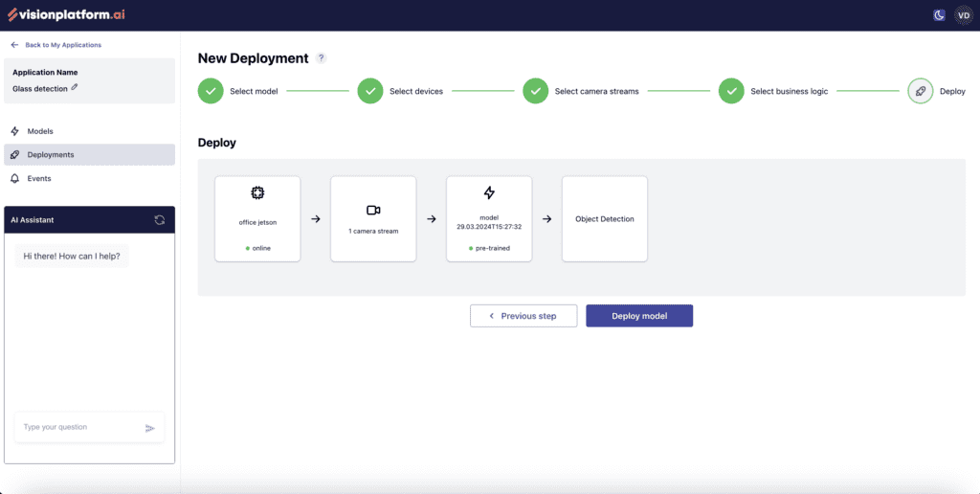
Task: Send the AI Assistant message
Action: click(x=150, y=428)
